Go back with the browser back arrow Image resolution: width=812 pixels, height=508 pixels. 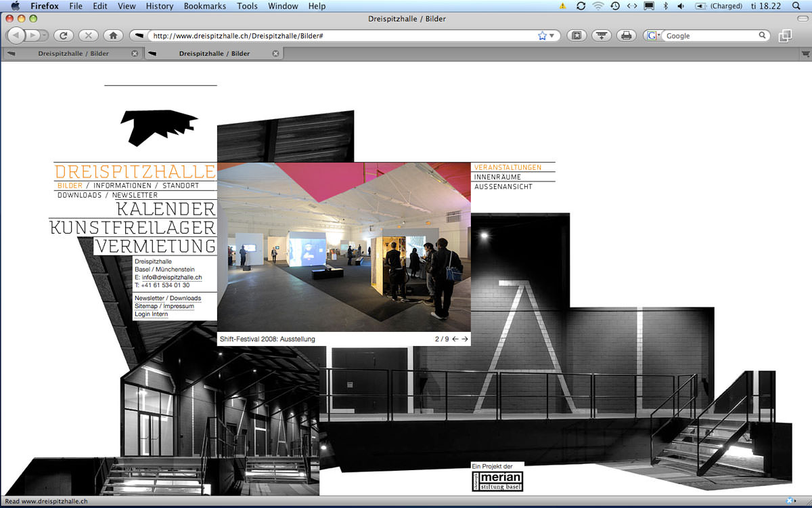[x=16, y=35]
